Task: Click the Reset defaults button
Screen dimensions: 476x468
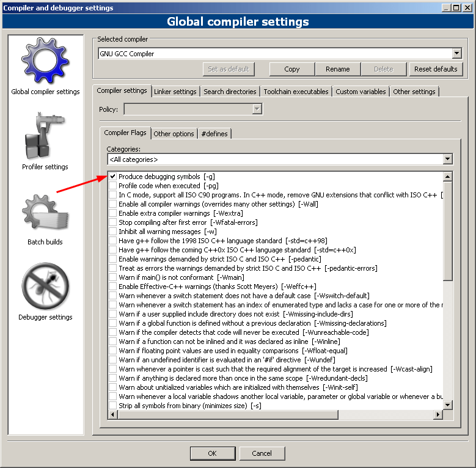Action: point(436,69)
